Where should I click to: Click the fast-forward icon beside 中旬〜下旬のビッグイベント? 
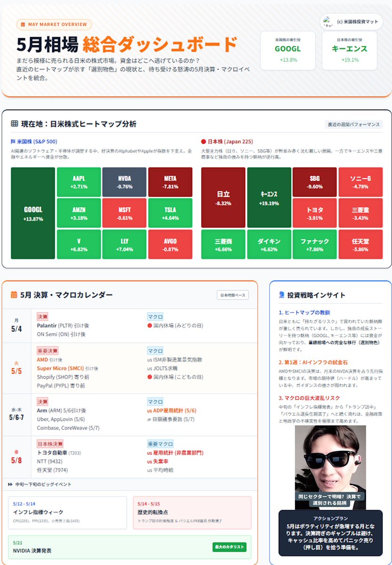pos(10,484)
